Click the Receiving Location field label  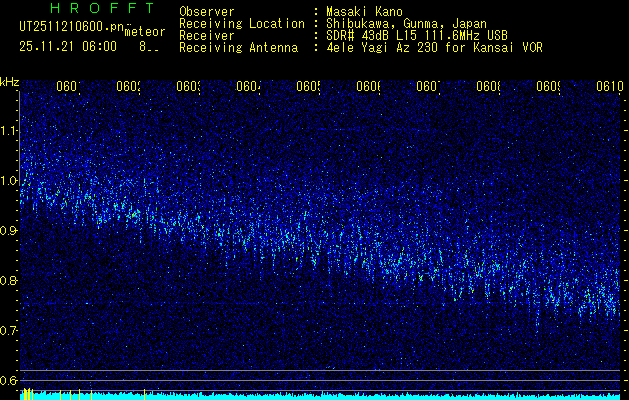pyautogui.click(x=241, y=24)
